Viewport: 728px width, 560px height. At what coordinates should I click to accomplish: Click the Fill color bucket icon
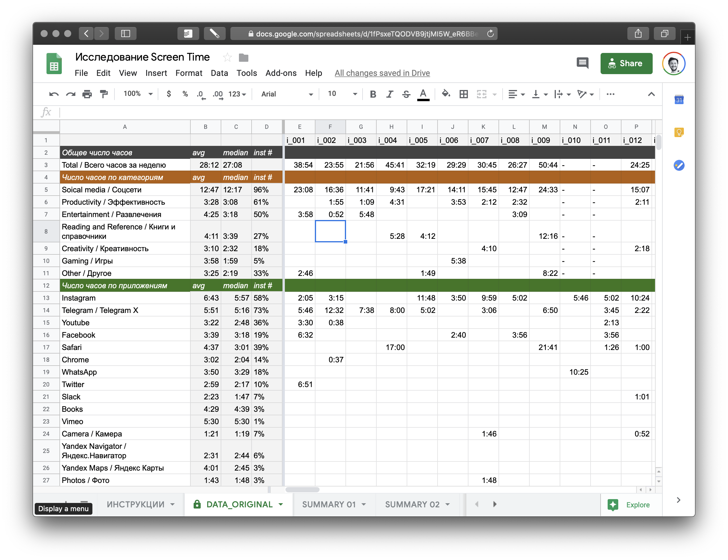[x=446, y=94]
